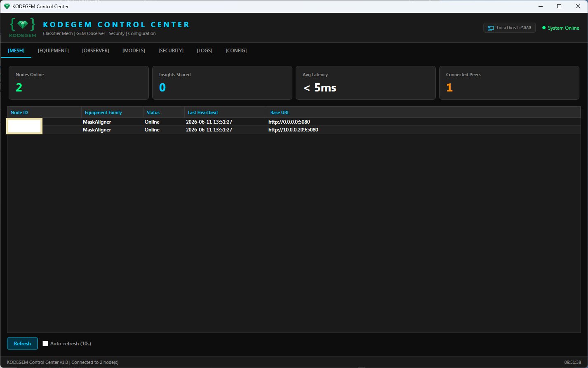Image resolution: width=588 pixels, height=368 pixels.
Task: Close the KODEGEM Control Center window
Action: [578, 6]
